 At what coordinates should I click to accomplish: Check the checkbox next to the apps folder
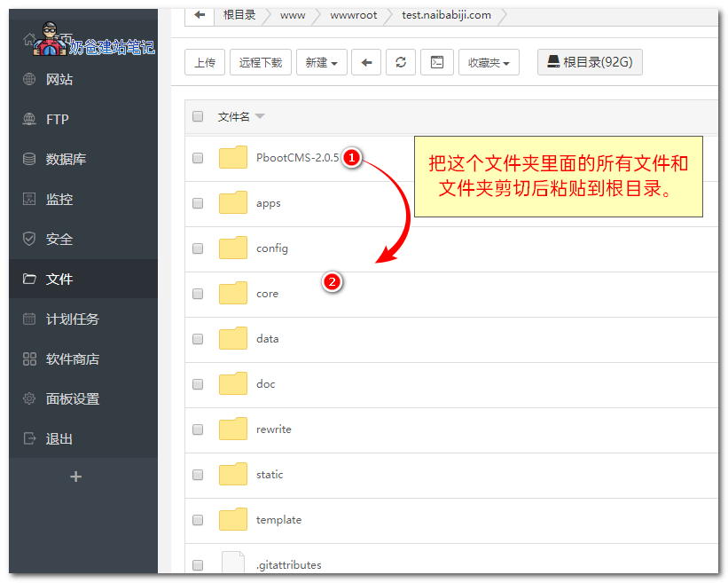coord(197,203)
